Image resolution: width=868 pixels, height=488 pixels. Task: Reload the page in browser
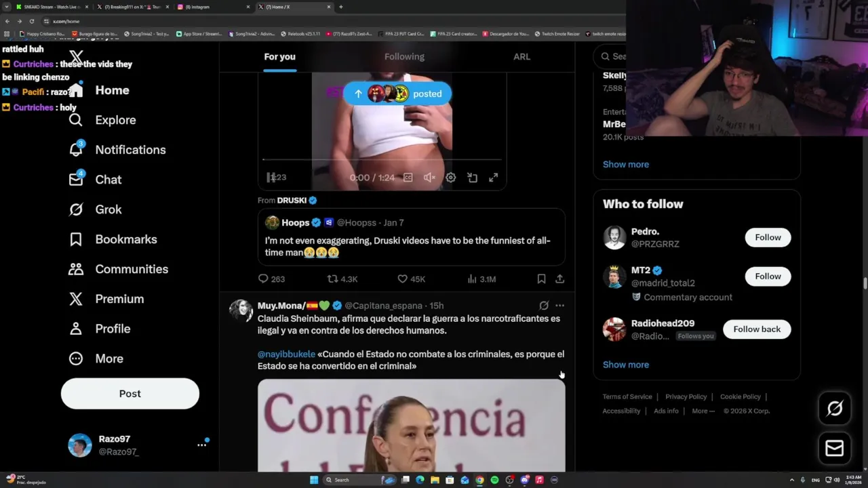tap(31, 21)
